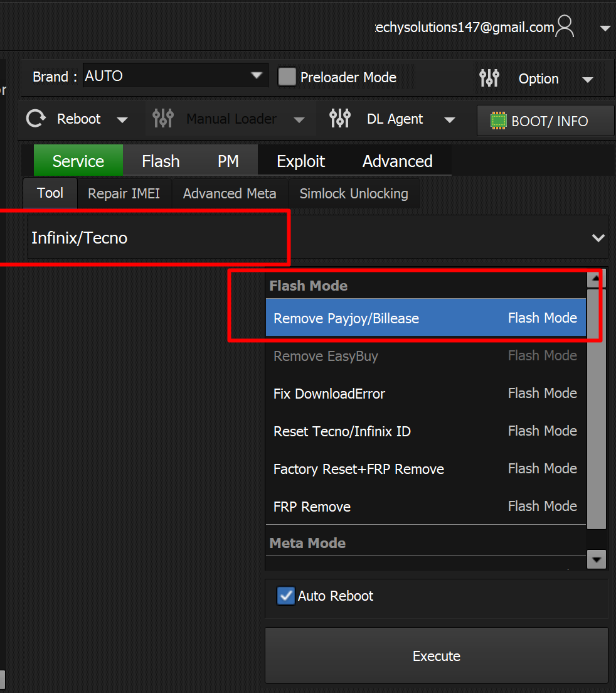Viewport: 616px width, 693px height.
Task: Expand the account menu arrow beside the email
Action: coord(605,28)
